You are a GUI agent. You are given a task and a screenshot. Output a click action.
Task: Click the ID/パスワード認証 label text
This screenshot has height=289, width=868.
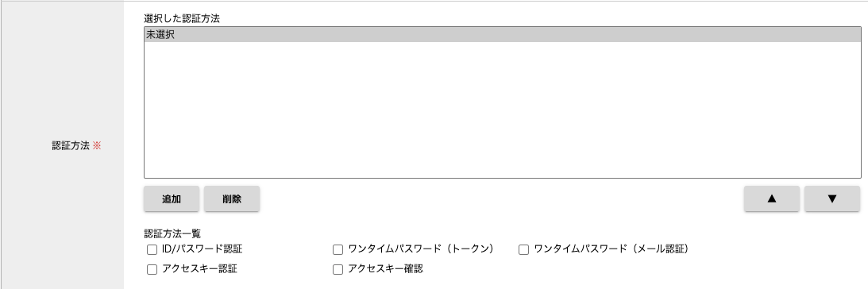(202, 249)
